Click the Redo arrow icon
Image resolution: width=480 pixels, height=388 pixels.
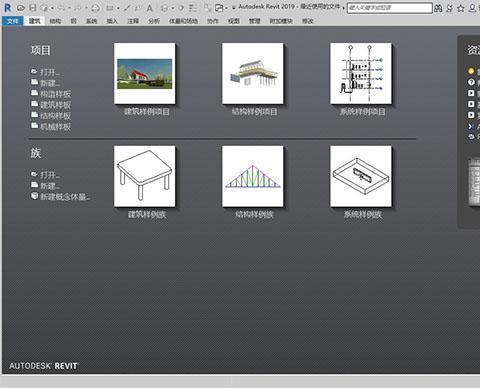[78, 8]
